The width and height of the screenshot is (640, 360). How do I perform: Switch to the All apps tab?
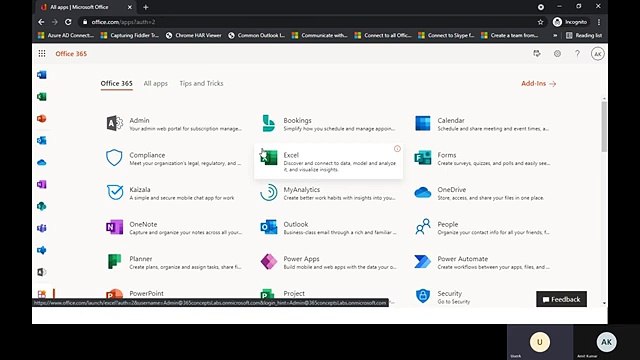click(x=156, y=83)
